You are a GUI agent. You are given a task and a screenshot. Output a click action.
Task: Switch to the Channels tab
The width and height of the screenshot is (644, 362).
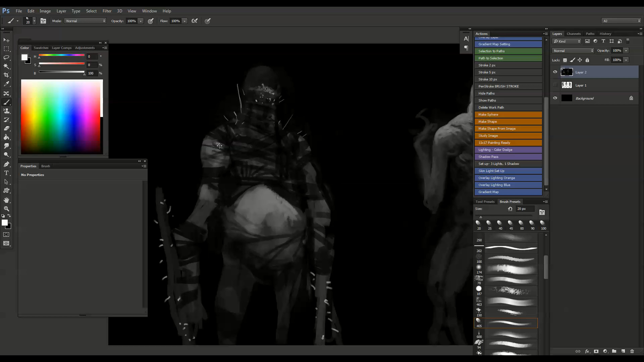coord(574,34)
